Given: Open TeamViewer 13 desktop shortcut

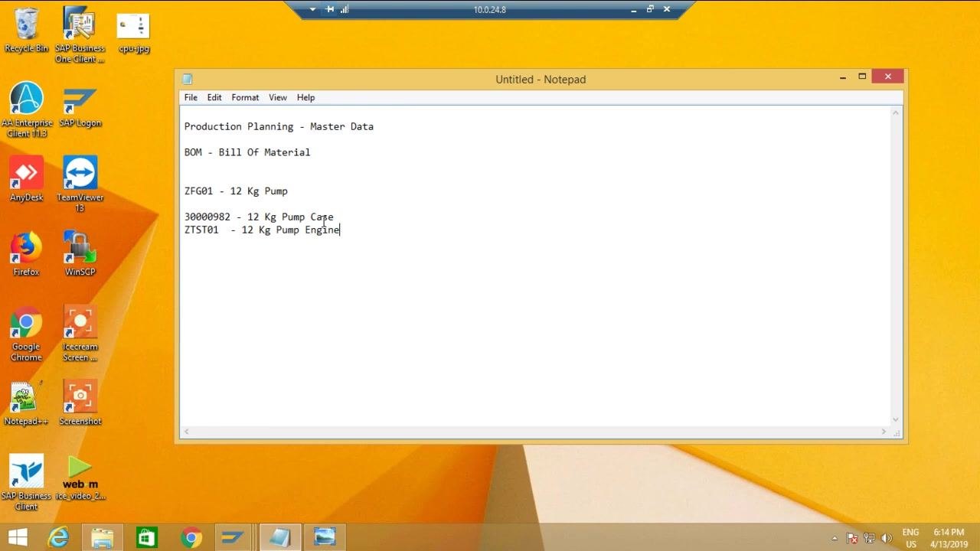Looking at the screenshot, I should (80, 184).
